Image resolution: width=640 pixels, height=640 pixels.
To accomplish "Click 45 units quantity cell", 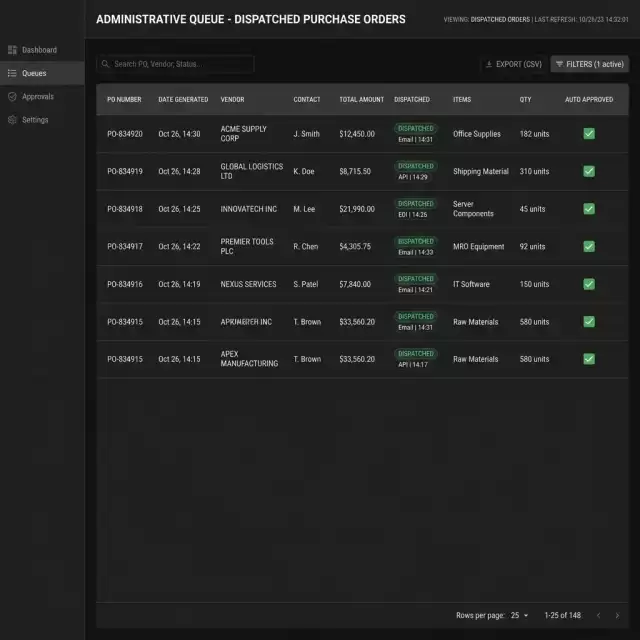I will click(532, 209).
